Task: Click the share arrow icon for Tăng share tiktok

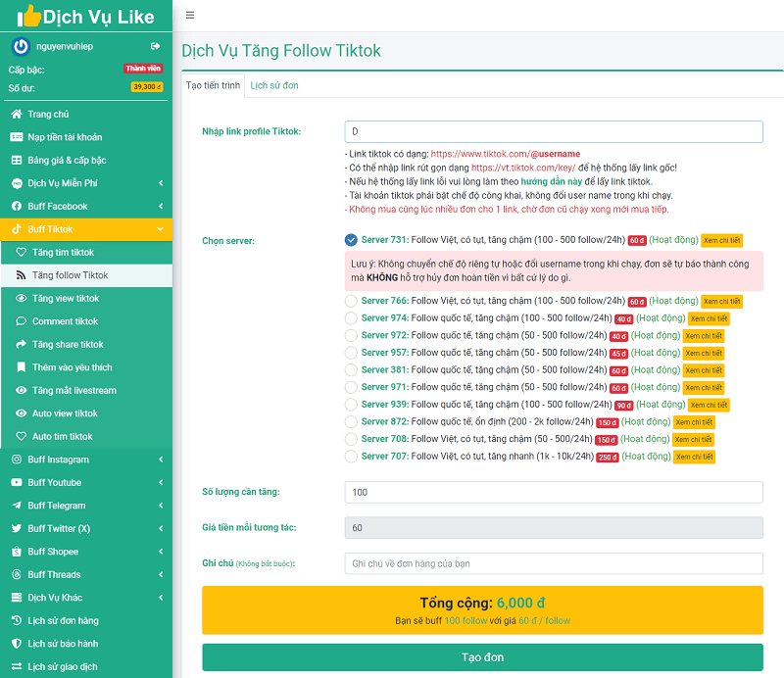Action: [x=21, y=344]
